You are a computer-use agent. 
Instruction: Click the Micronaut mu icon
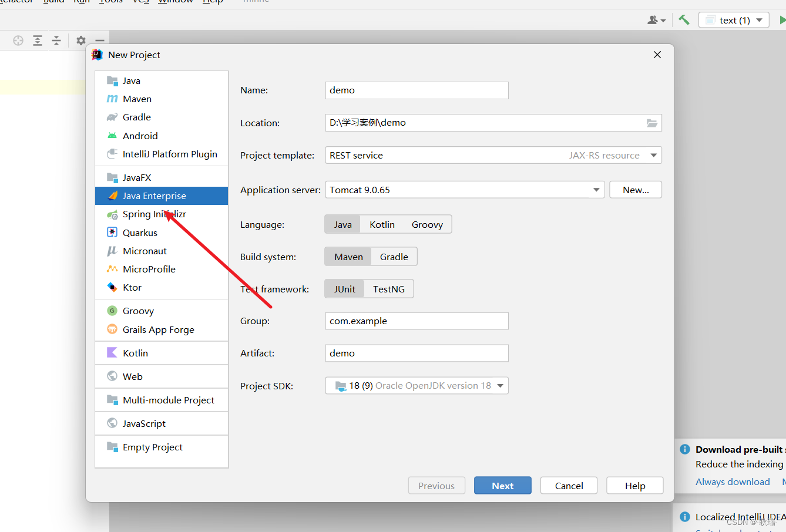[112, 251]
